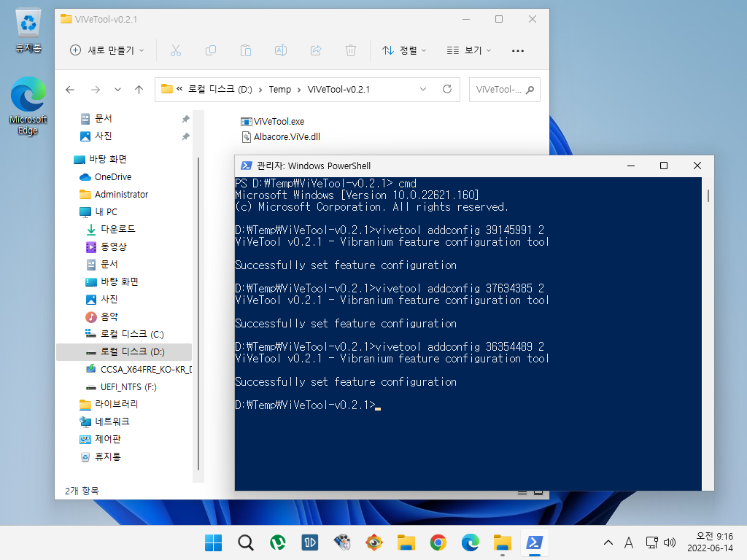Screen dimensions: 747x560
Task: Select 바탕 화면 root in navigation pane
Action: tap(101, 159)
